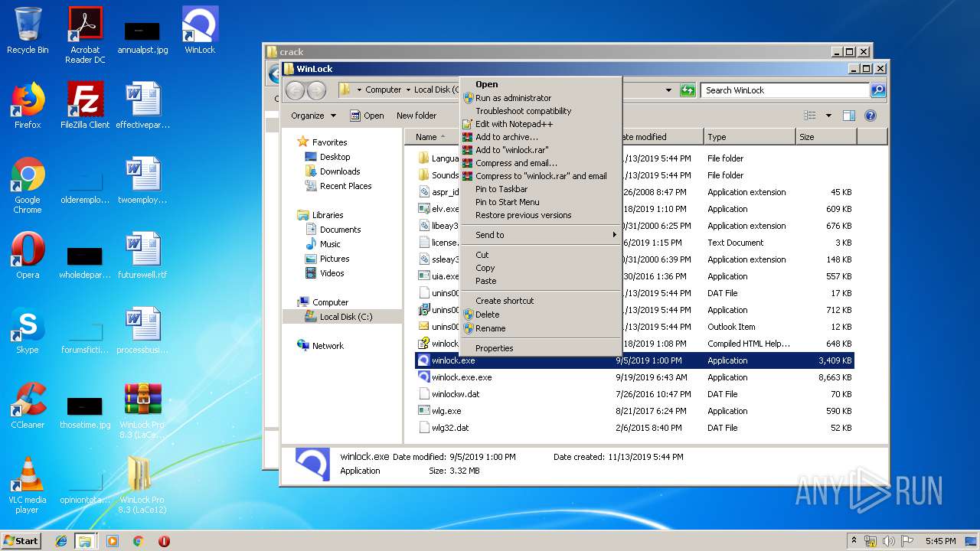
Task: Click the Windows Explorer taskbar button
Action: click(x=85, y=541)
